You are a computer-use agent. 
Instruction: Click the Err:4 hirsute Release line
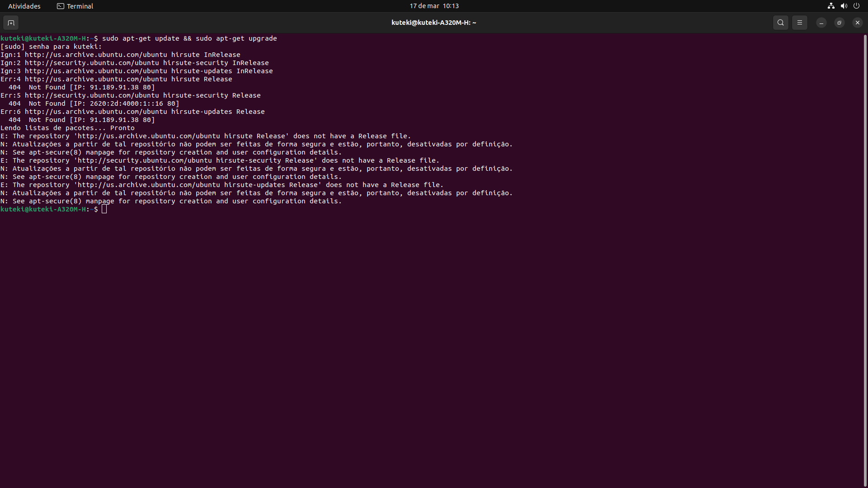[116, 79]
